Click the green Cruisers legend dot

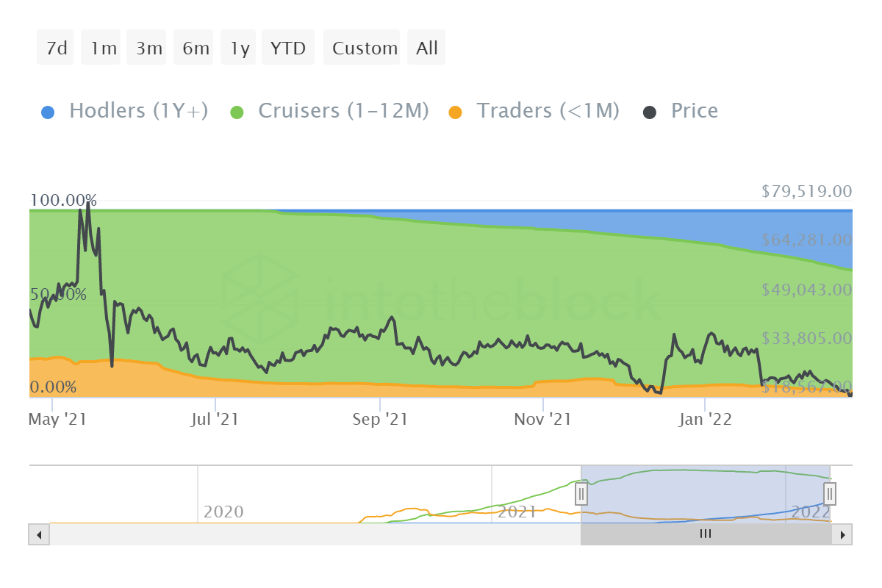click(x=237, y=110)
